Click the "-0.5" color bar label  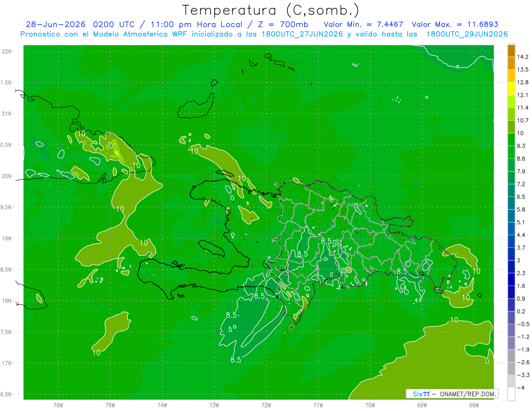523,324
